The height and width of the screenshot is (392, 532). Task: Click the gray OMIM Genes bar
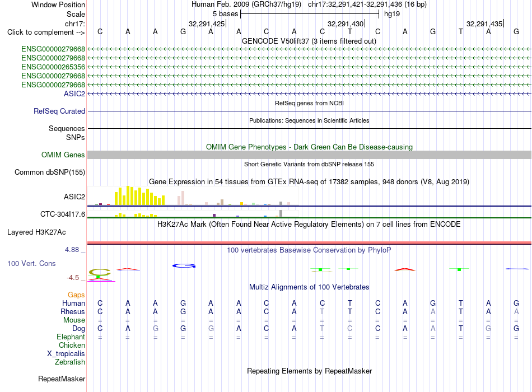pos(309,155)
